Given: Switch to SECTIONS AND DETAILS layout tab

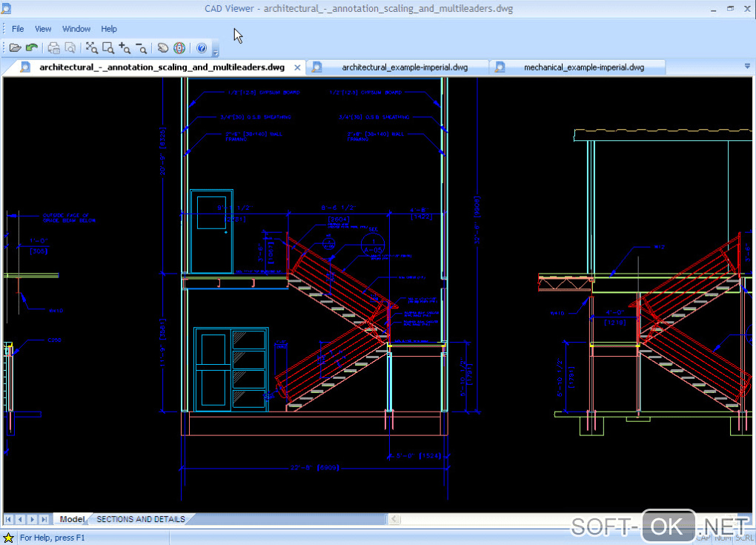Looking at the screenshot, I should tap(141, 519).
